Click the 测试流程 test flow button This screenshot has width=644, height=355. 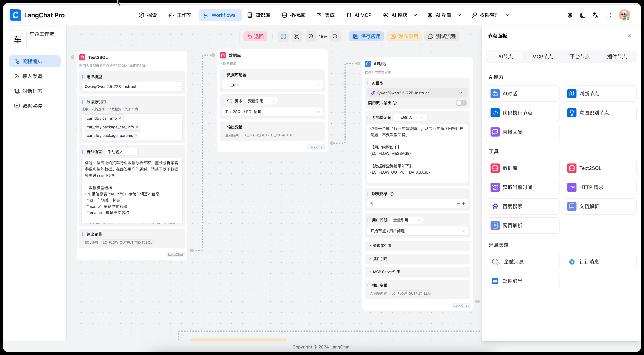pyautogui.click(x=442, y=37)
